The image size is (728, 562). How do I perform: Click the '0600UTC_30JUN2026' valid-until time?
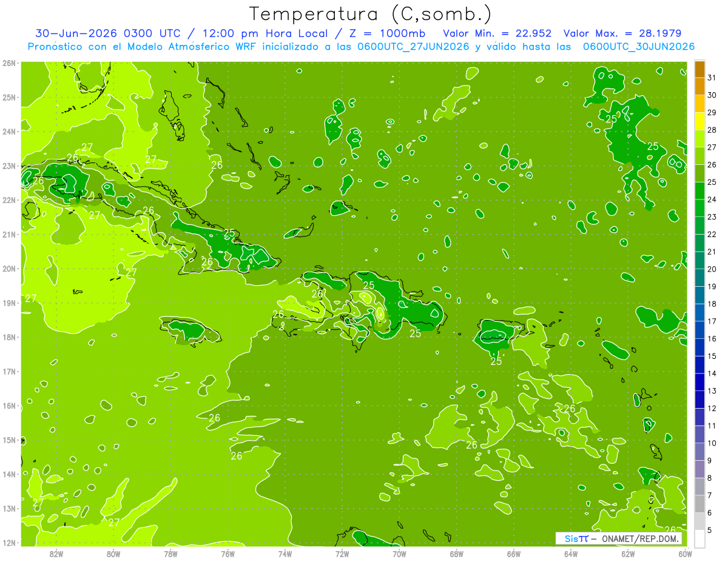point(639,47)
